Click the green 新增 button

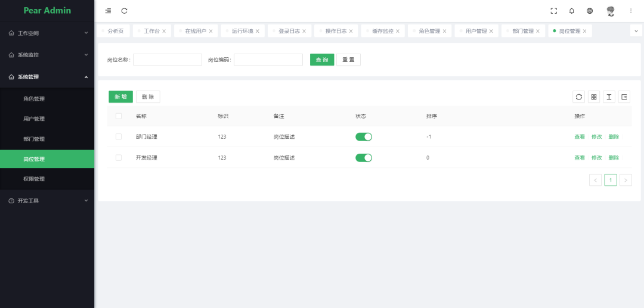tap(120, 97)
